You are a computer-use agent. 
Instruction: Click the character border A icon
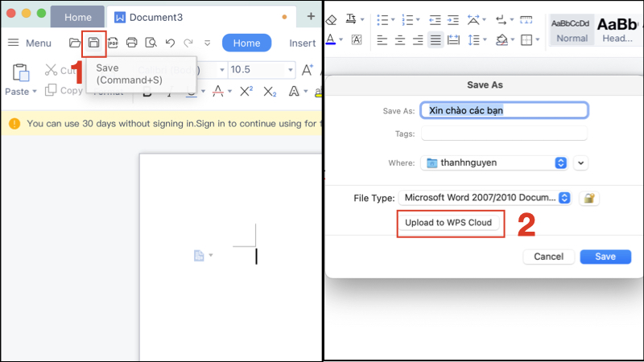(357, 39)
